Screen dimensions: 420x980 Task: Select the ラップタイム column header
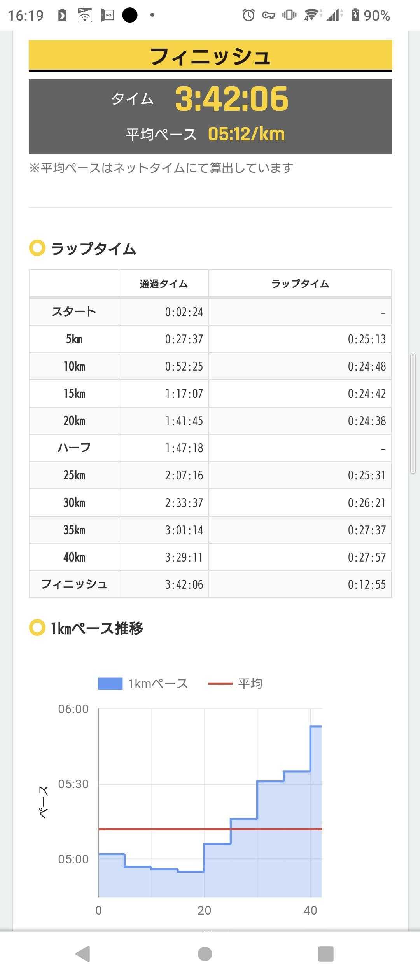(x=300, y=284)
